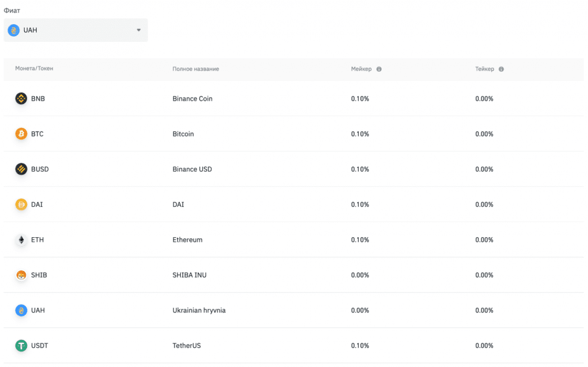Click the BNB coin icon
Image resolution: width=588 pixels, height=367 pixels.
pos(21,99)
